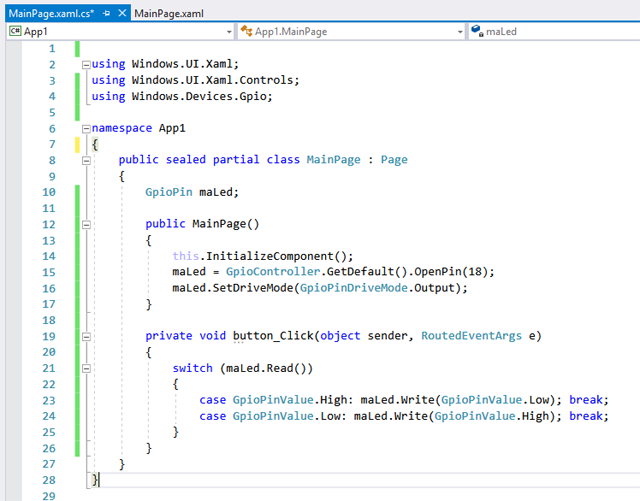The image size is (640, 501).
Task: Collapse the switch statement block
Action: click(x=85, y=369)
